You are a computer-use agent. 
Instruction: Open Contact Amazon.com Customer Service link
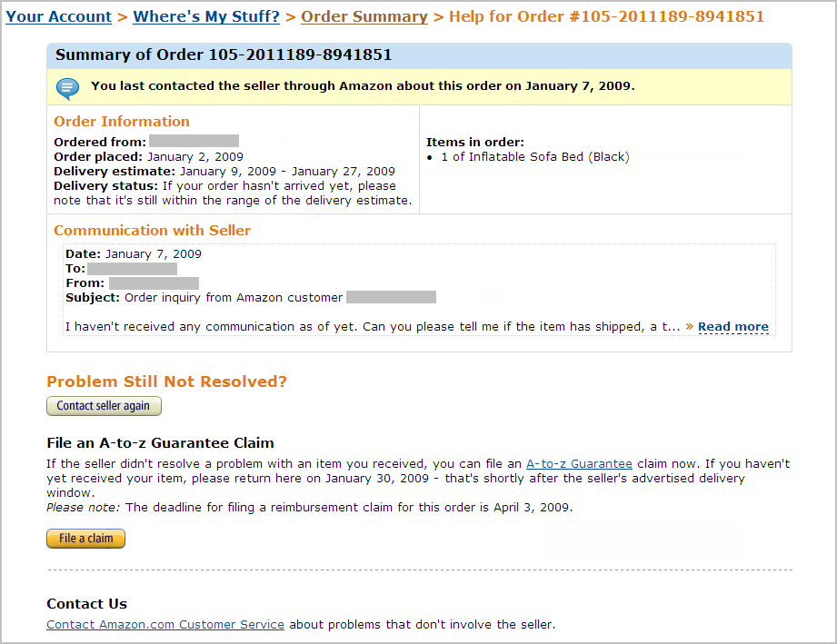pyautogui.click(x=164, y=624)
